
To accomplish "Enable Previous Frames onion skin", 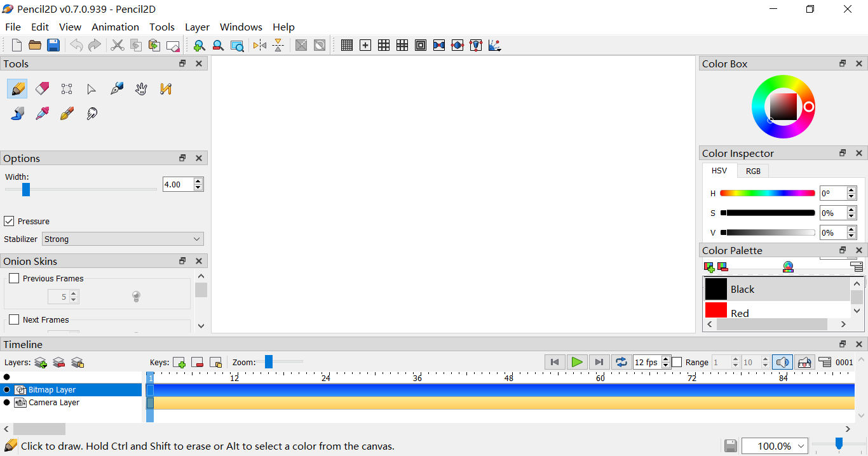I will [x=14, y=278].
